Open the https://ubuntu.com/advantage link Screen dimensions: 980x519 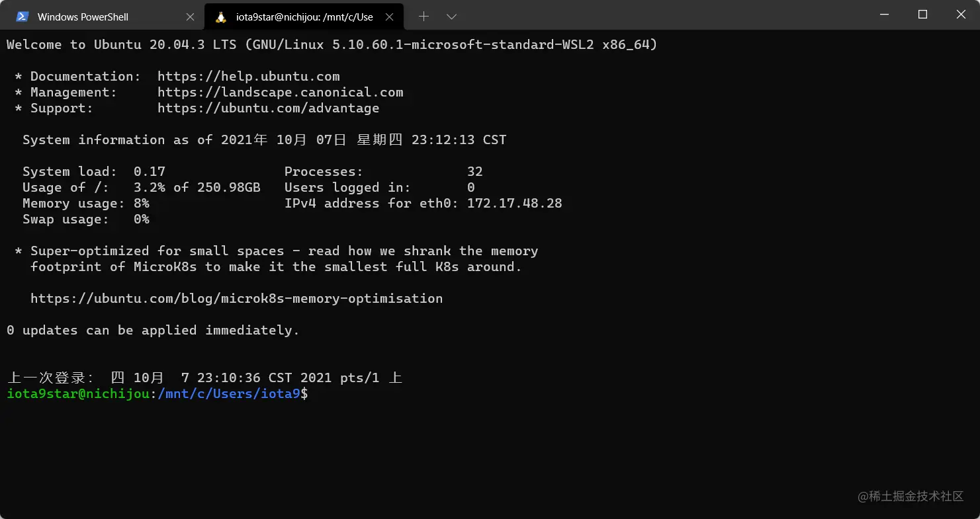[268, 108]
